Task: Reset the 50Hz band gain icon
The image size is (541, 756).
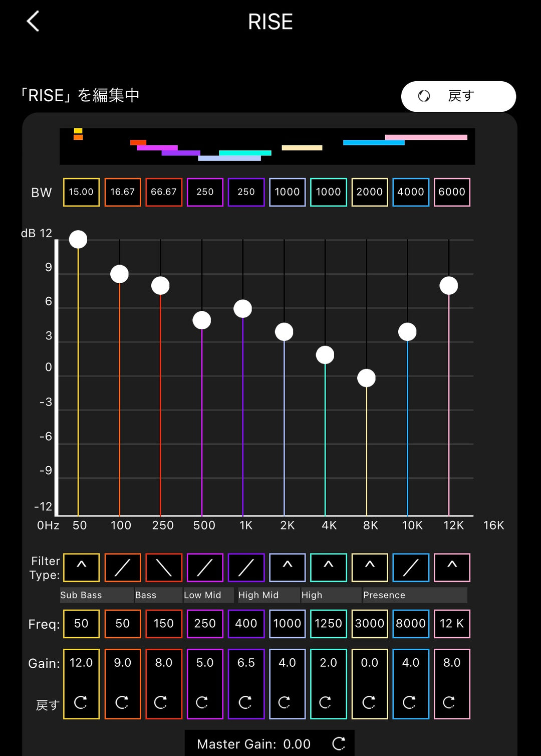Action: point(81,702)
